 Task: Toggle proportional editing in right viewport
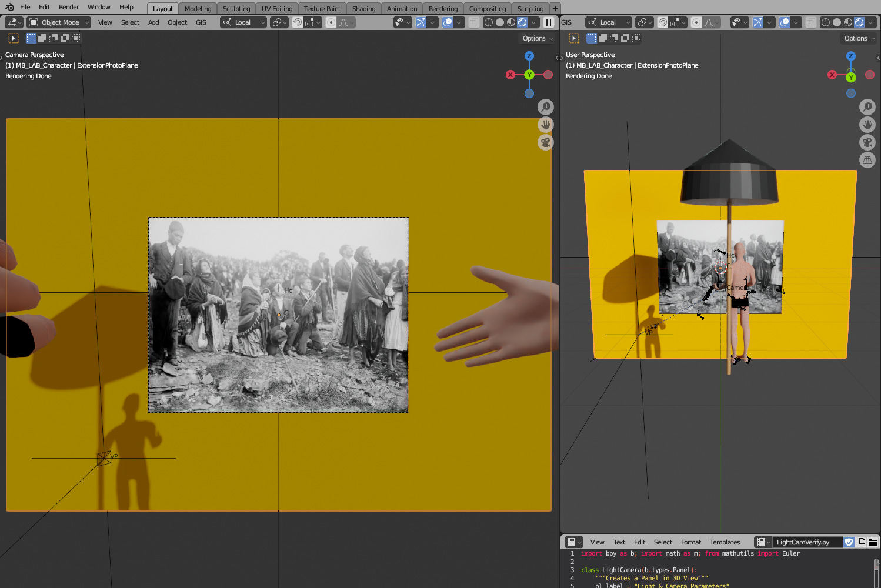(x=696, y=22)
